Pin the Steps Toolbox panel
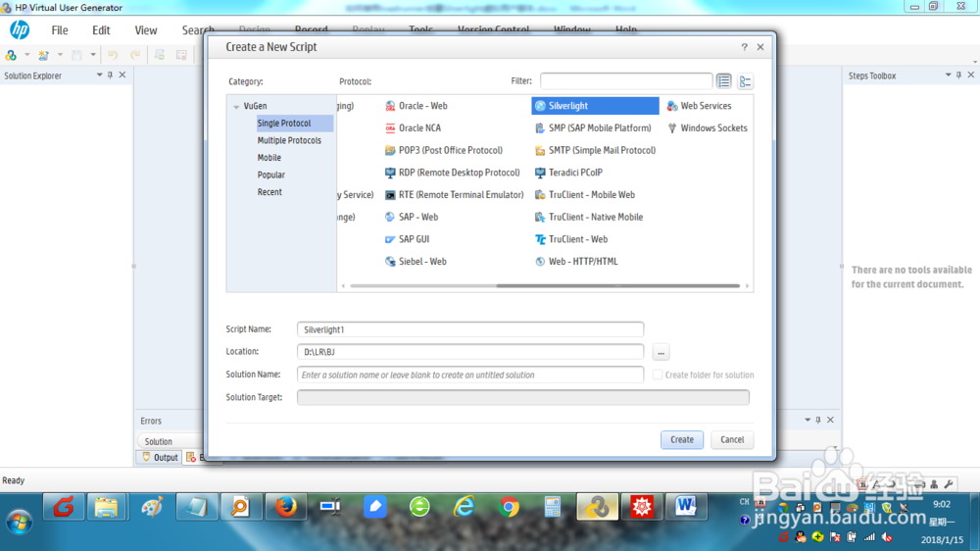This screenshot has width=980, height=551. coord(959,75)
